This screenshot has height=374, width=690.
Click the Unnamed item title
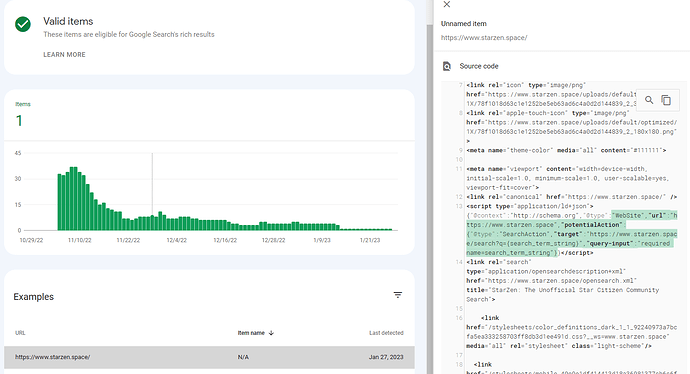464,24
